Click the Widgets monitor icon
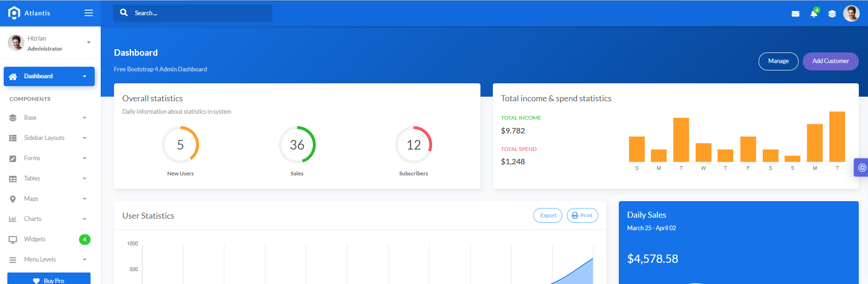This screenshot has width=868, height=284. (13, 239)
